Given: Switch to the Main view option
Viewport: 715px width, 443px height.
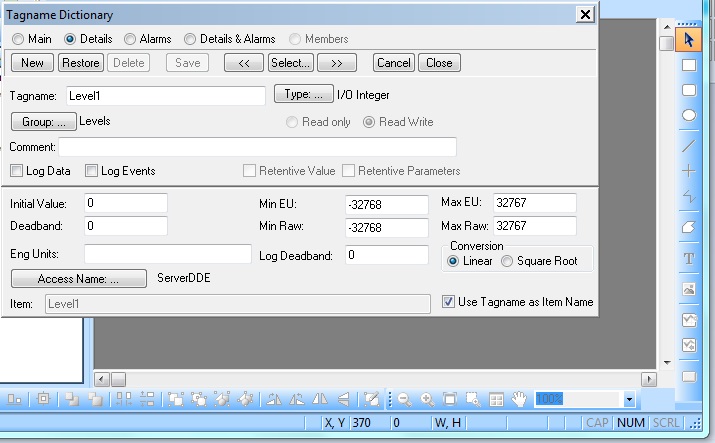Looking at the screenshot, I should [17, 39].
